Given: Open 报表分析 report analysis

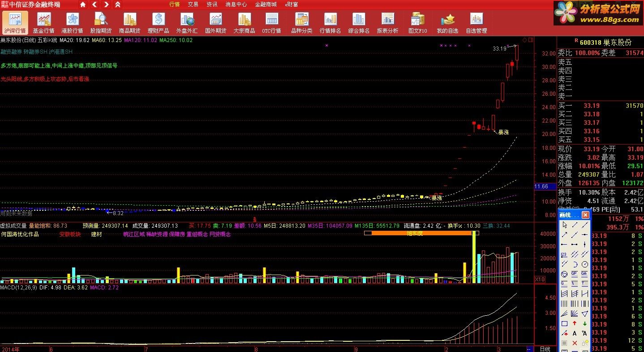Looking at the screenshot, I should [387, 23].
